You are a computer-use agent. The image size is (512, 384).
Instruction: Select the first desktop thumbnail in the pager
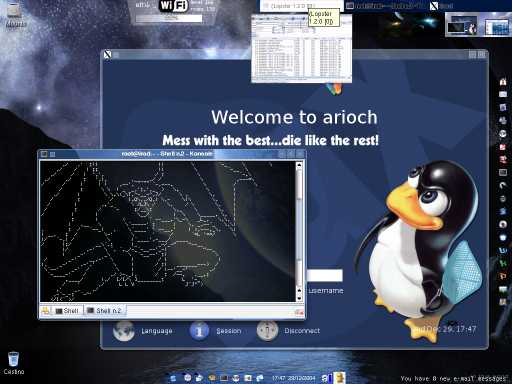pyautogui.click(x=462, y=25)
